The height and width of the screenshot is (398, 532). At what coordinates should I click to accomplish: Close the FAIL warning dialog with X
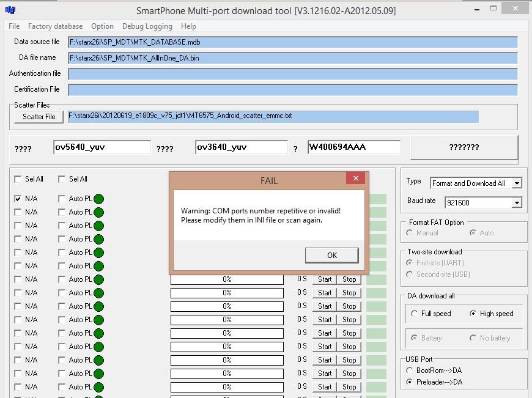pos(355,178)
